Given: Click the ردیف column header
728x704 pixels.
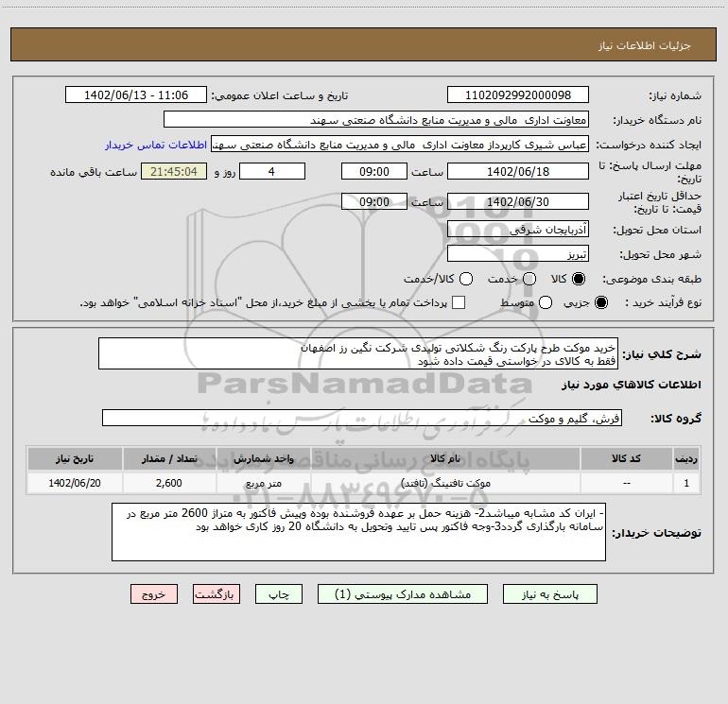Looking at the screenshot, I should click(686, 458).
